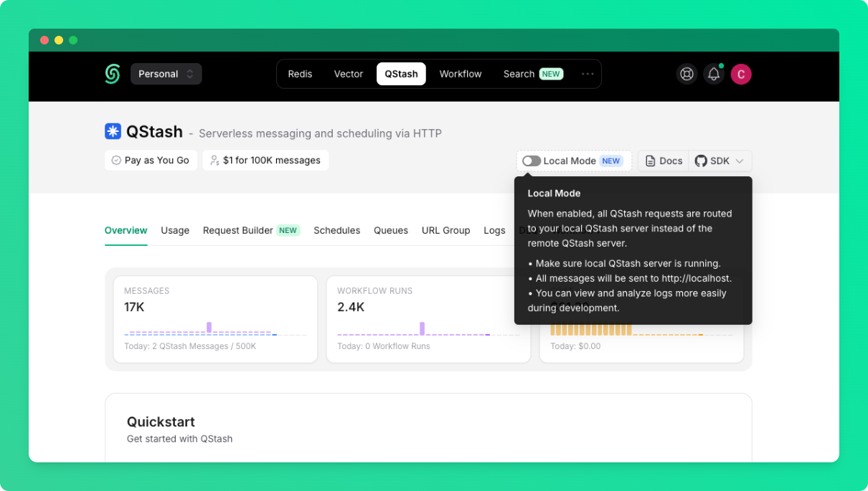
Task: Open the Docs button
Action: pyautogui.click(x=664, y=161)
